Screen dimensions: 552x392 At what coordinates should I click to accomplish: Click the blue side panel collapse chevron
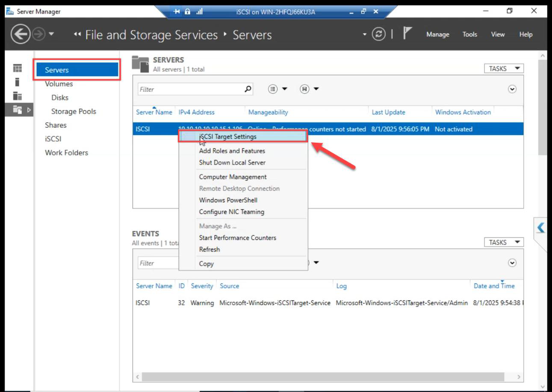[x=541, y=227]
